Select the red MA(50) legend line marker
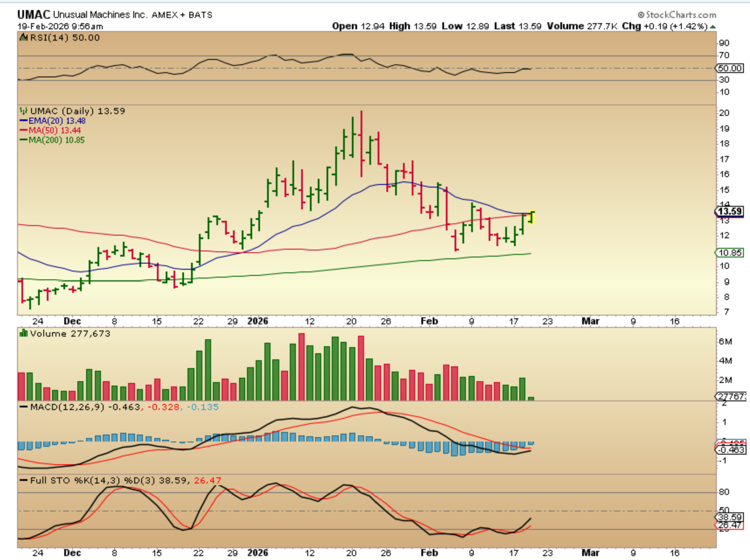Viewport: 750px width, 560px height. [x=24, y=130]
